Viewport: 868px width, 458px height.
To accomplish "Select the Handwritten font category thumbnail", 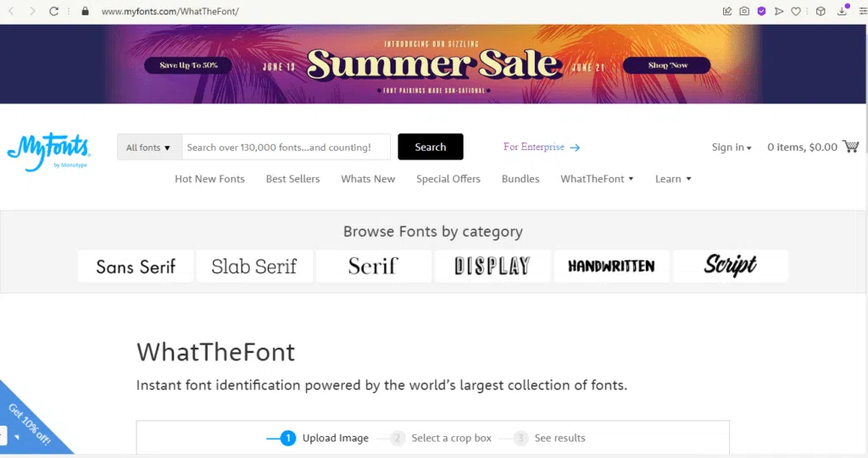I will click(611, 265).
